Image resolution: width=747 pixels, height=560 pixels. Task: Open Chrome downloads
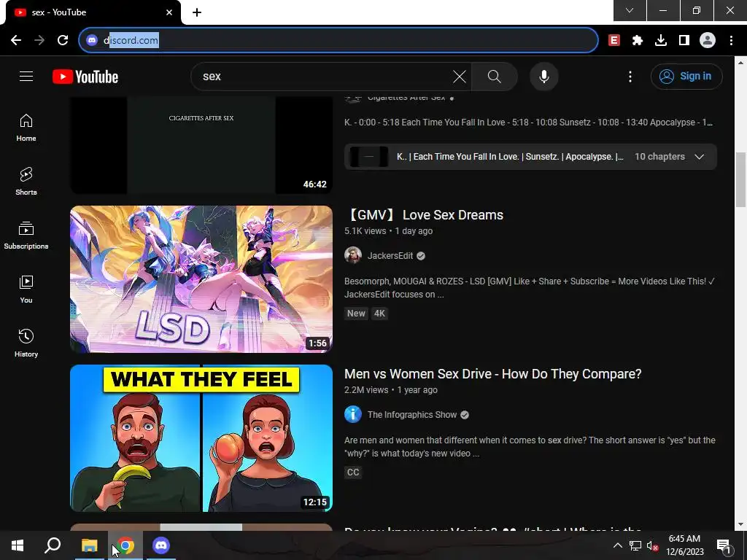pos(661,41)
